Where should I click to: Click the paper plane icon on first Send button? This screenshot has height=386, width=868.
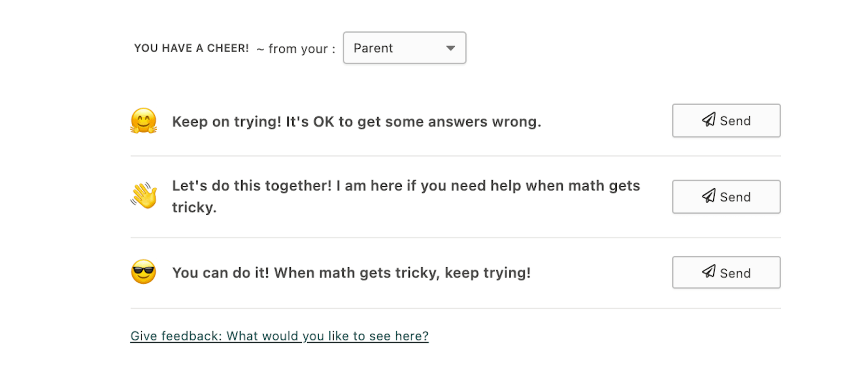[x=708, y=121]
